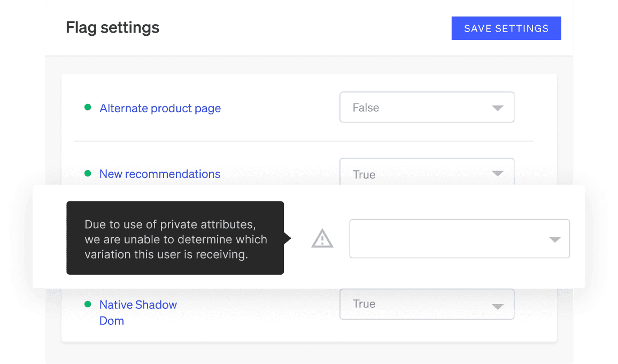Click the private attributes tooltip message
Screen dimensions: 618x364
click(x=175, y=239)
